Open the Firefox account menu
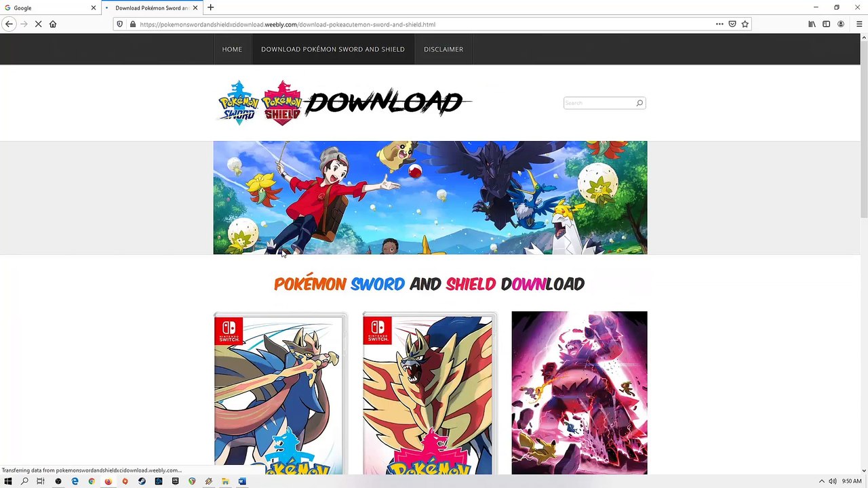 841,24
